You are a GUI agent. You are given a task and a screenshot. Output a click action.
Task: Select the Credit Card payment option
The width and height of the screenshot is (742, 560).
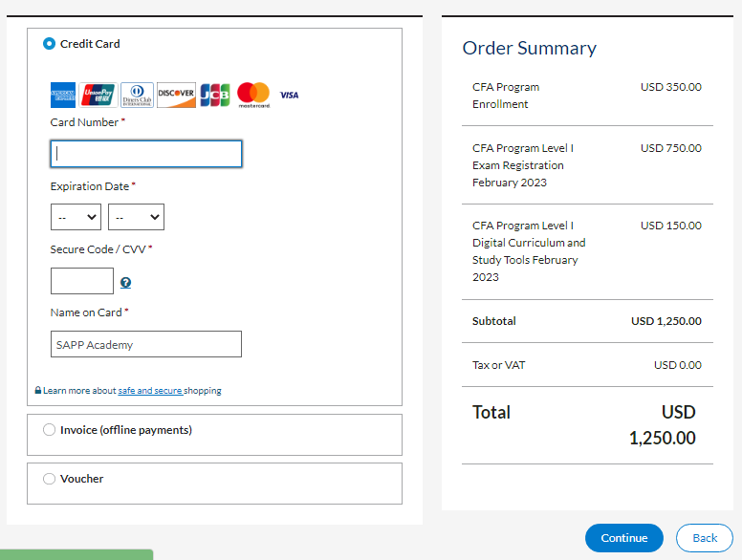click(x=50, y=44)
